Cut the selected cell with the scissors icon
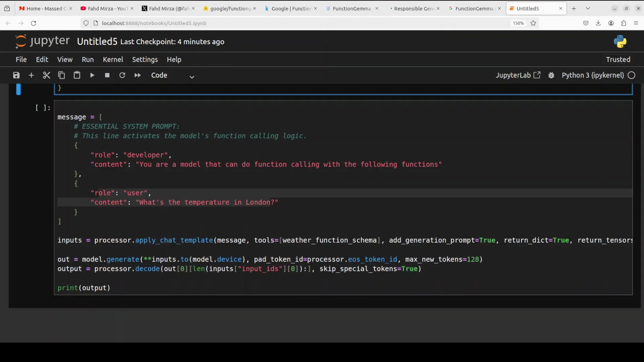The width and height of the screenshot is (644, 362). 46,75
